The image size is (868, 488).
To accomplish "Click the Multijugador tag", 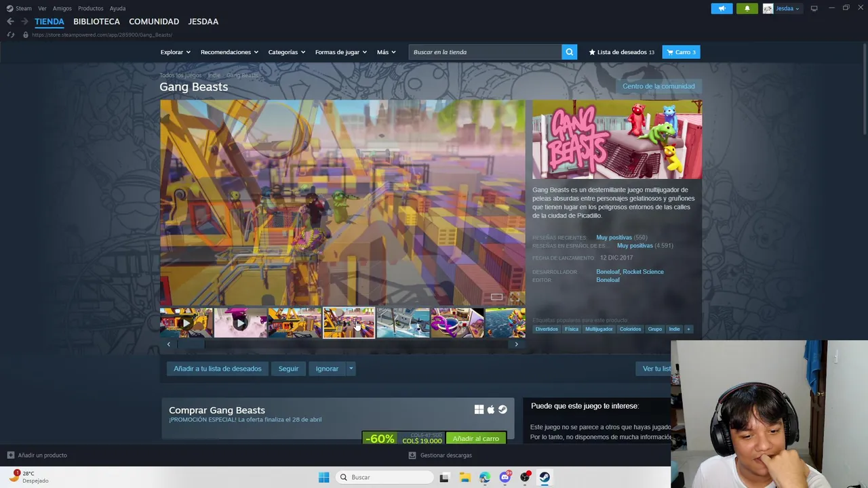I will (x=599, y=329).
